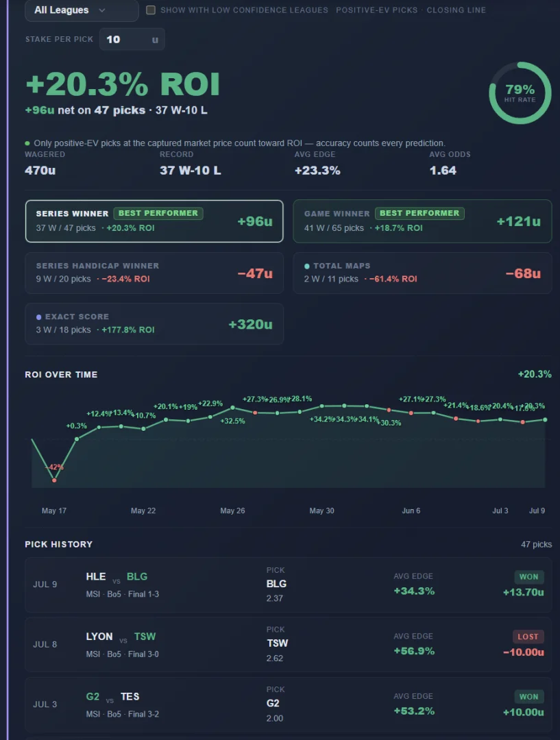Image resolution: width=560 pixels, height=740 pixels.
Task: Open the Total Maps market card
Action: coord(423,273)
